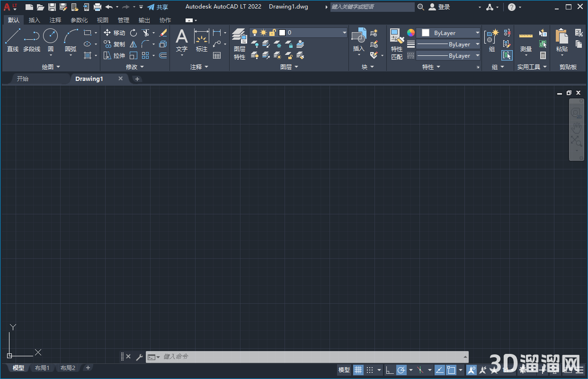This screenshot has width=588, height=379.
Task: Click Match Properties (特性匹配) tool
Action: [397, 44]
